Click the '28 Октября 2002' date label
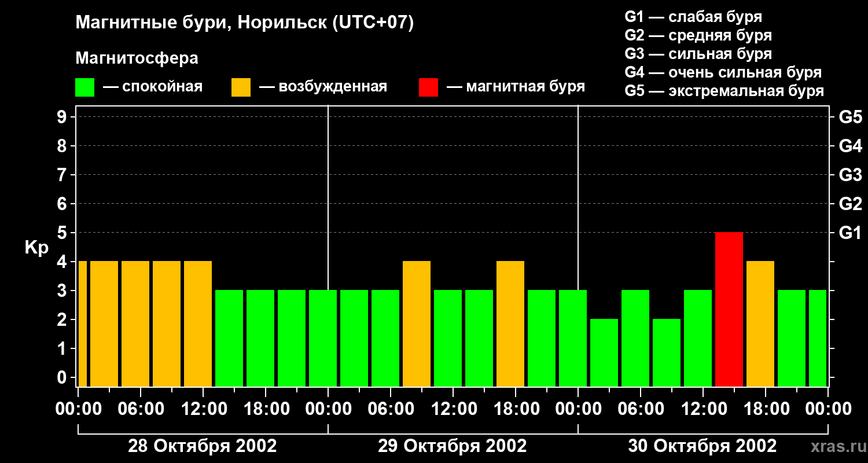The image size is (868, 463). (203, 446)
